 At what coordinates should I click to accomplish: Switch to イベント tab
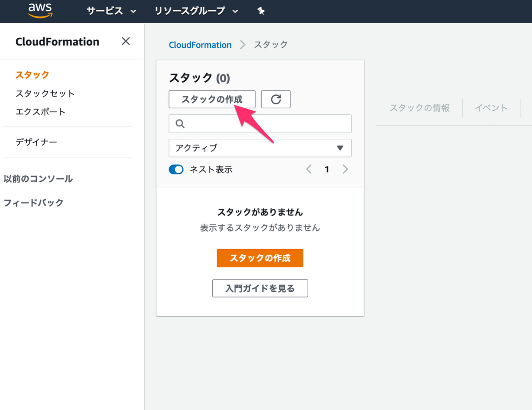click(x=491, y=108)
